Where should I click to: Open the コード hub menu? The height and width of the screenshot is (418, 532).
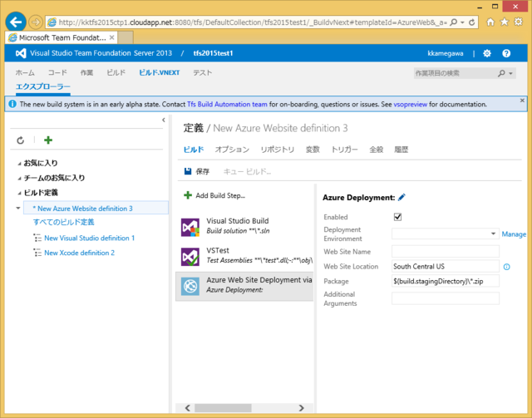pyautogui.click(x=57, y=72)
